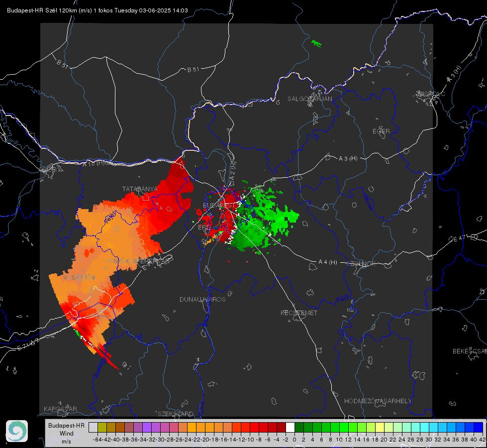Click the SZEKSZÁRD city label
Screen dimensions: 487x448
pos(176,414)
